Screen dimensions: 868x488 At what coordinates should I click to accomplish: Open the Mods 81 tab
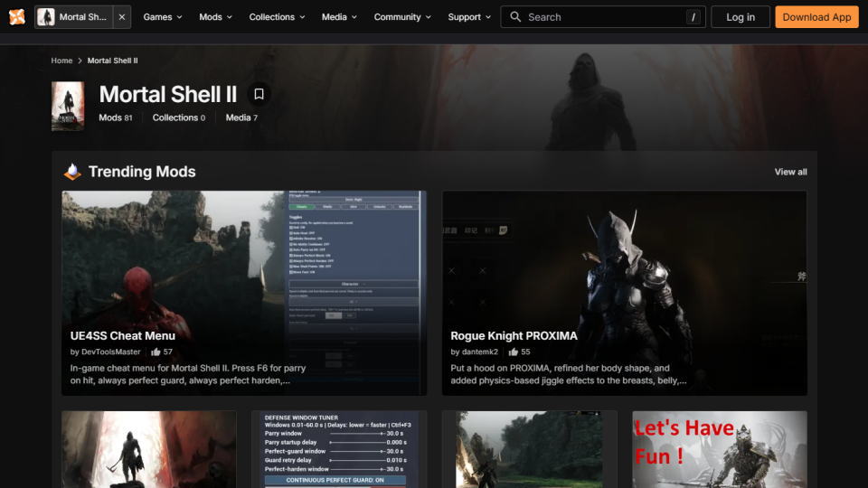pos(115,117)
